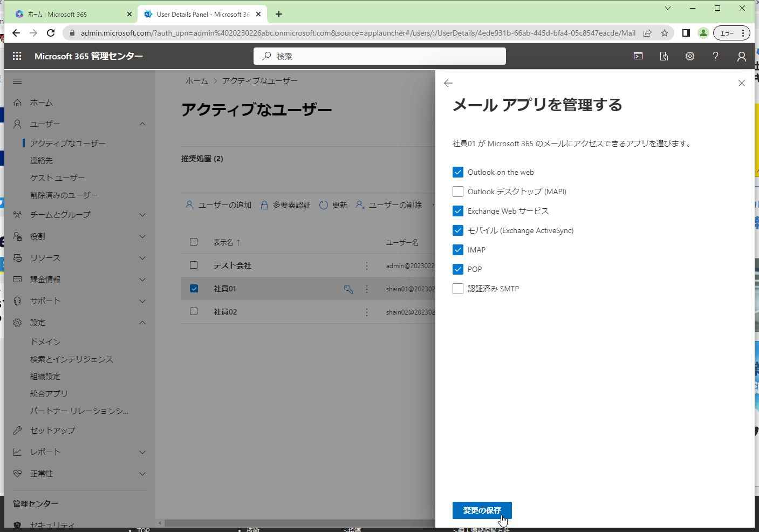
Task: Open Cloud Shell icon in header
Action: tap(638, 56)
